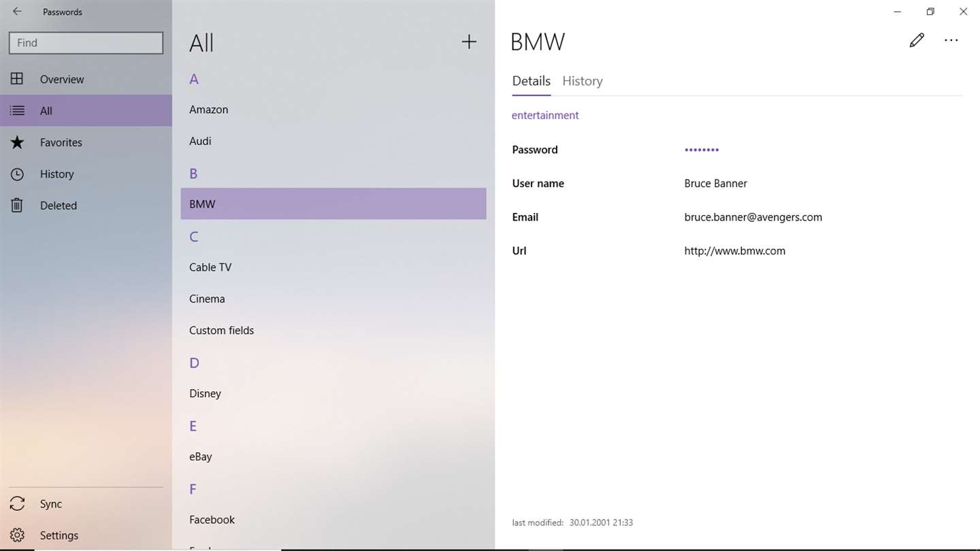Open the Settings gear icon
Image resolution: width=980 pixels, height=551 pixels.
click(17, 535)
